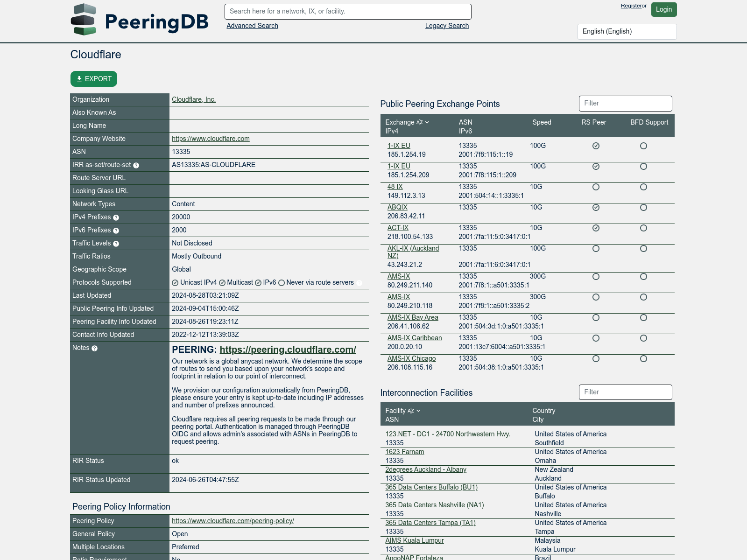Open the English language selector

pos(627,31)
